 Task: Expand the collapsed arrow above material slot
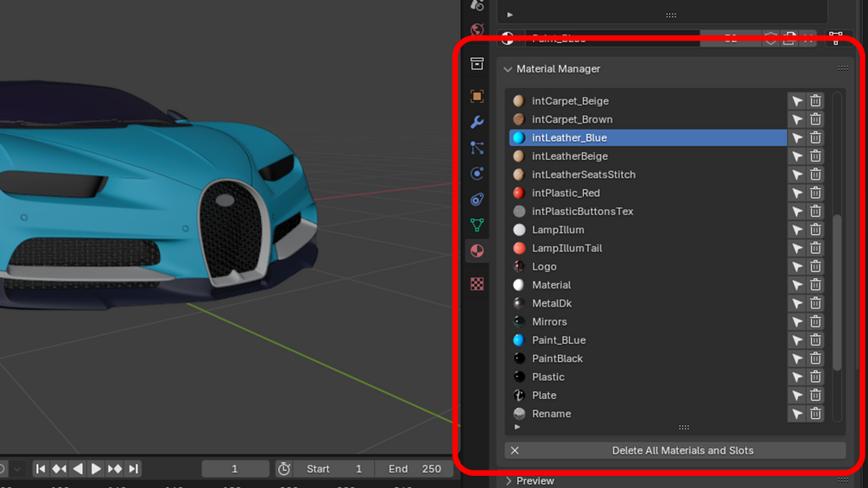tap(510, 15)
